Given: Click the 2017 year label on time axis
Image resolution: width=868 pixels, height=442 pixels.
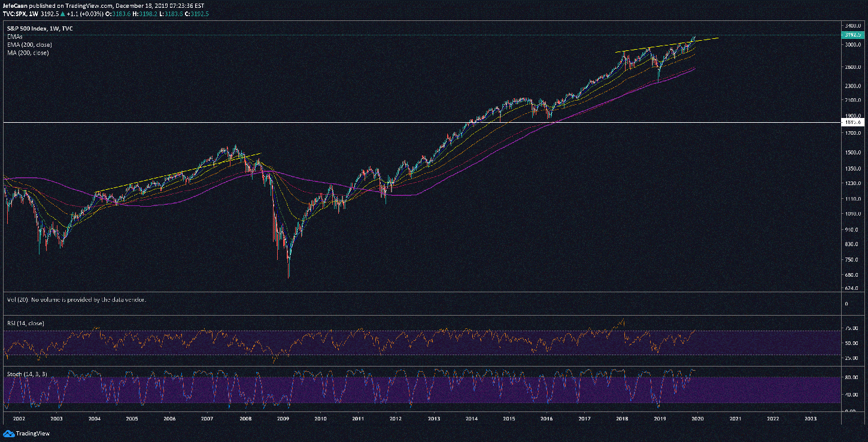Looking at the screenshot, I should click(585, 419).
